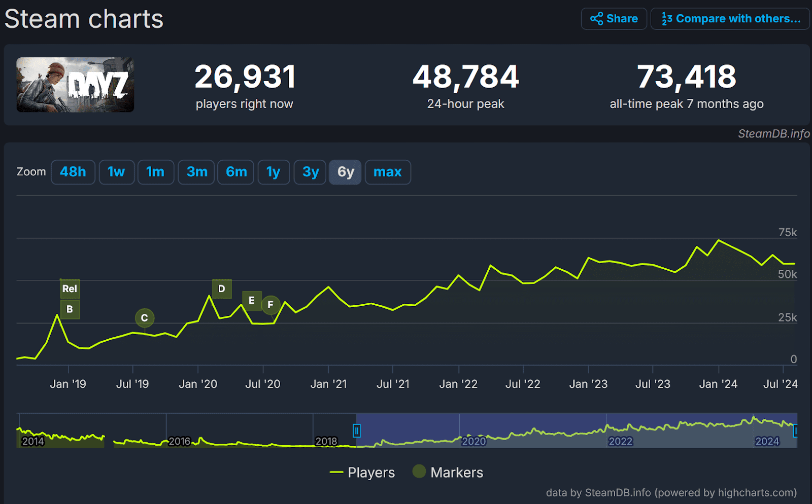This screenshot has height=504, width=812.
Task: Set zoom to 3m
Action: (196, 172)
